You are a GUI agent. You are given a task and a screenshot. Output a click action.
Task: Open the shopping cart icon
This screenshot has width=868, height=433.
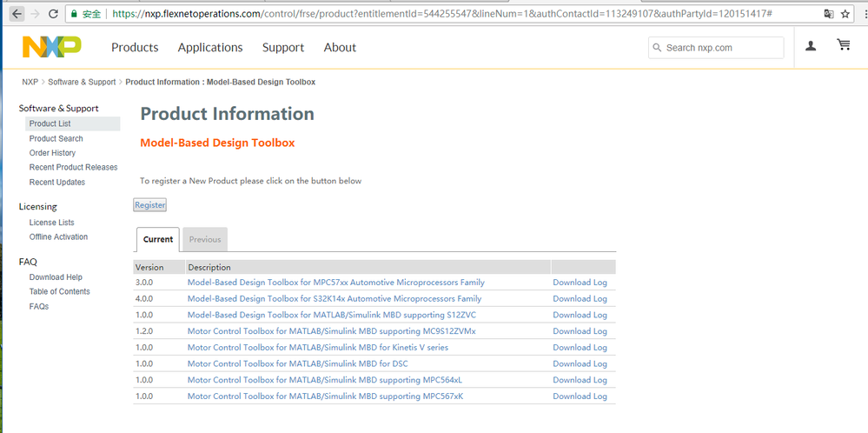click(x=844, y=45)
